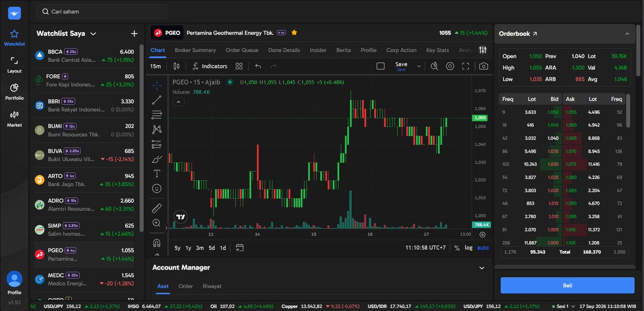The width and height of the screenshot is (644, 311).
Task: Open the Market sidebar section
Action: 14,119
